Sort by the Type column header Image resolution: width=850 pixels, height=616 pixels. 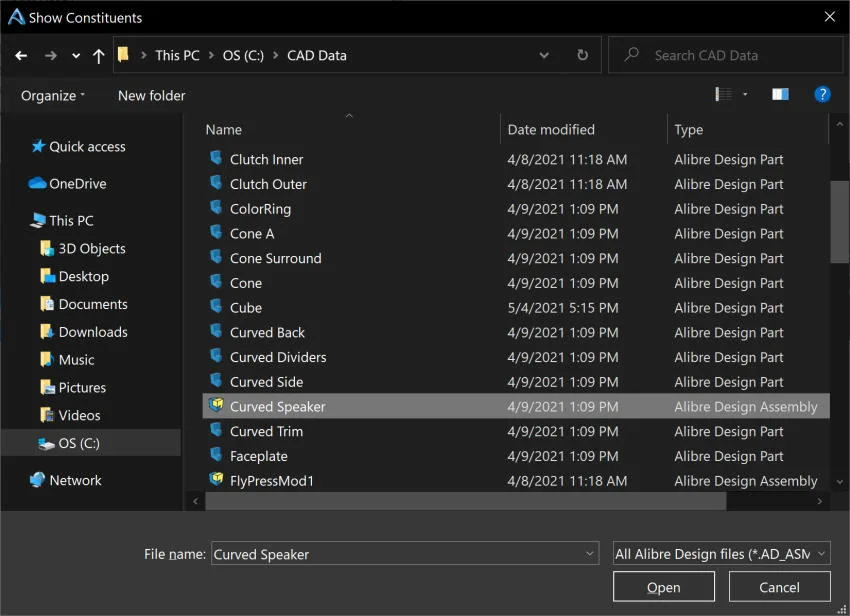tap(688, 130)
